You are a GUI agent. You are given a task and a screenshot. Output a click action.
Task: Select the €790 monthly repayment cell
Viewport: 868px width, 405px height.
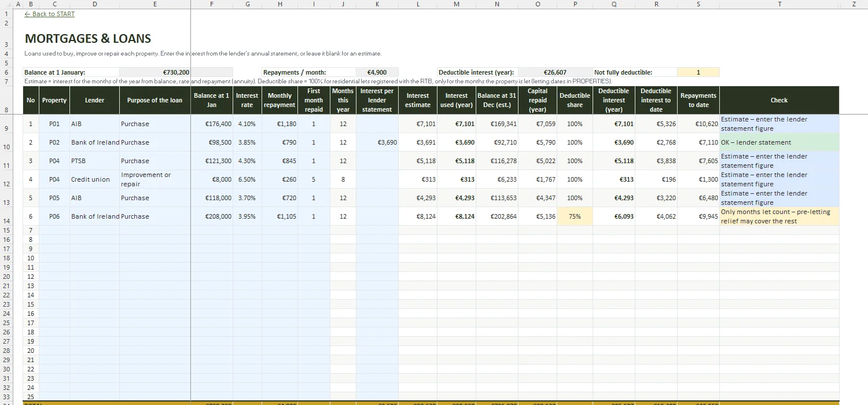click(x=280, y=142)
